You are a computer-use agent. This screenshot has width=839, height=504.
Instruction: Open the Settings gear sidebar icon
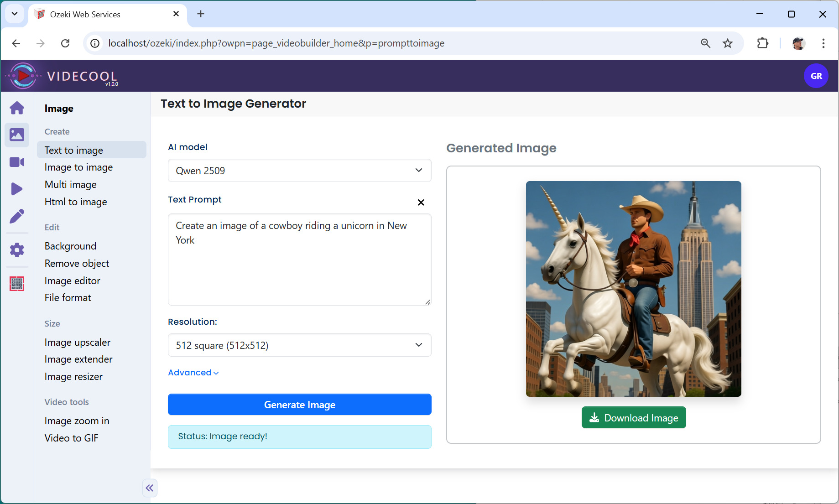(x=17, y=250)
